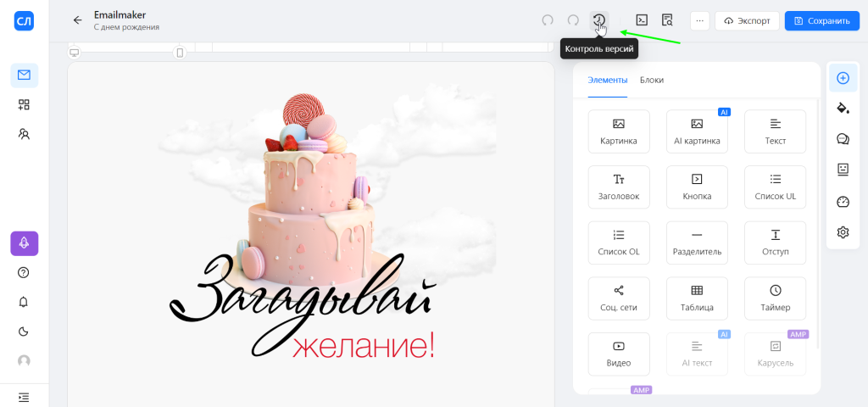
Task: Add a Разделитель element
Action: tap(697, 243)
